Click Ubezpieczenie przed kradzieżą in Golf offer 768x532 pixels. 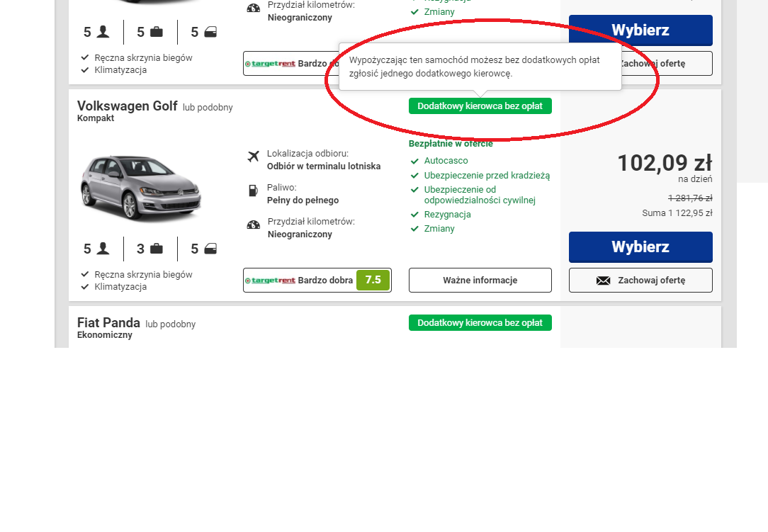click(480, 176)
